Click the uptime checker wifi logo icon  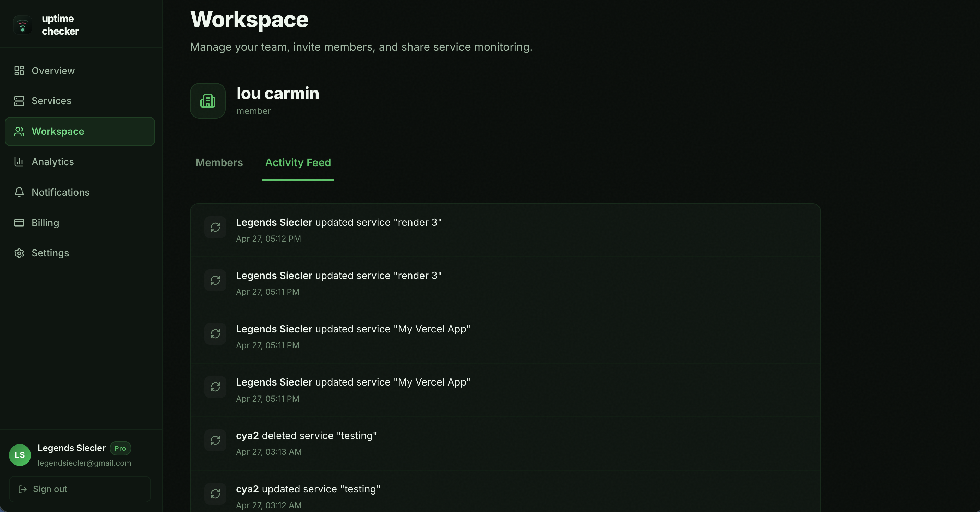[x=22, y=25]
